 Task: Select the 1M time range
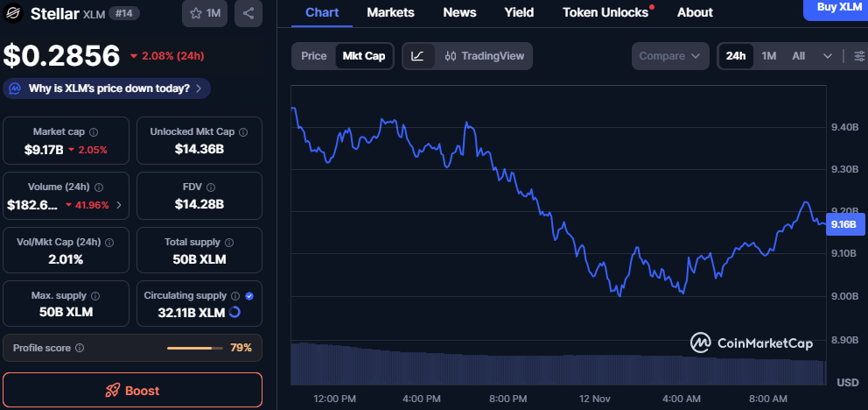[x=769, y=56]
